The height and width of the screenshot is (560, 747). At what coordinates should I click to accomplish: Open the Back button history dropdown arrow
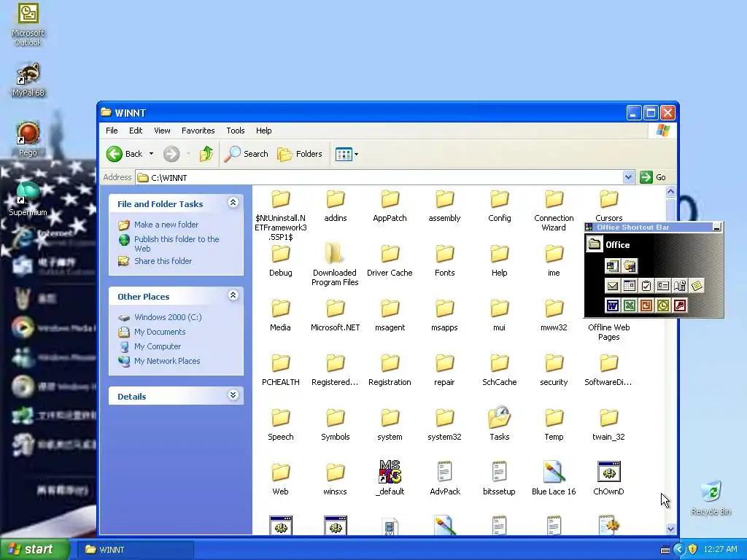click(151, 154)
